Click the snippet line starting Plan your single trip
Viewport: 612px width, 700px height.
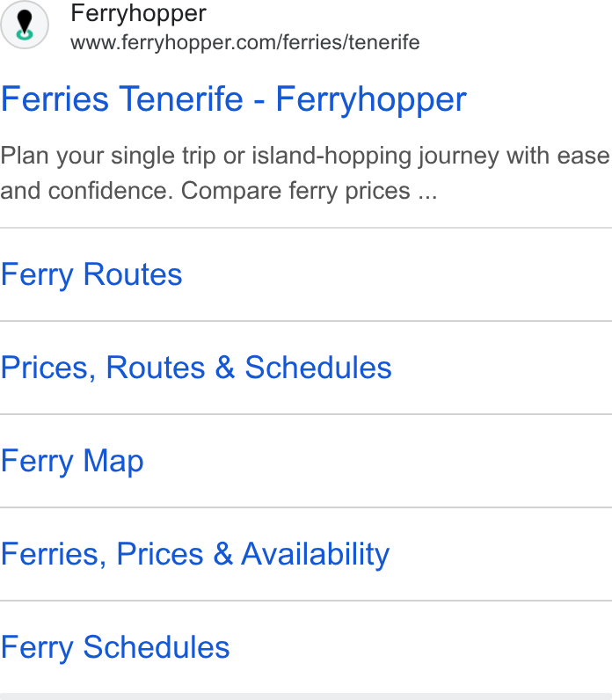click(x=305, y=157)
